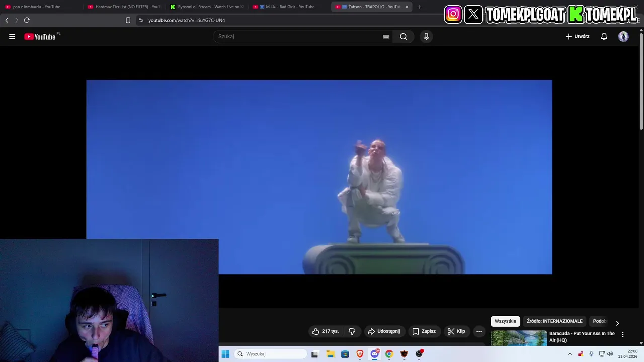Open the Baracuda video thumbnail
Viewport: 644px width, 362px height.
[x=519, y=338]
